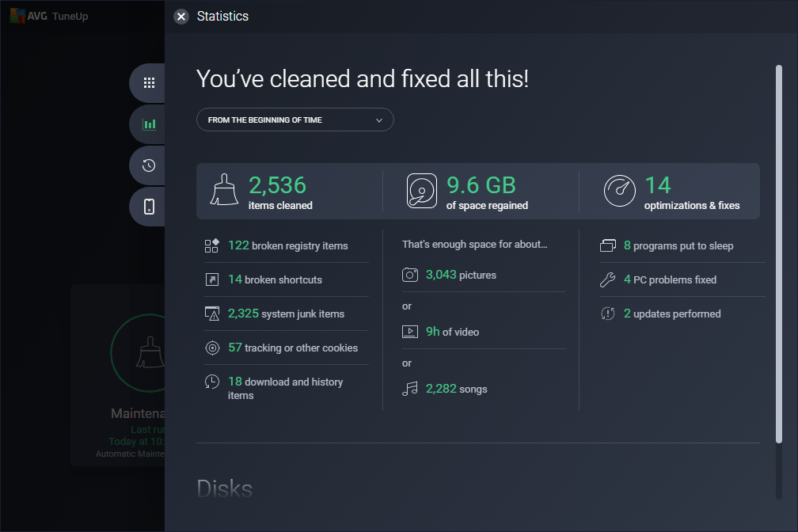Select the Statistics bar chart sidebar icon

[147, 123]
